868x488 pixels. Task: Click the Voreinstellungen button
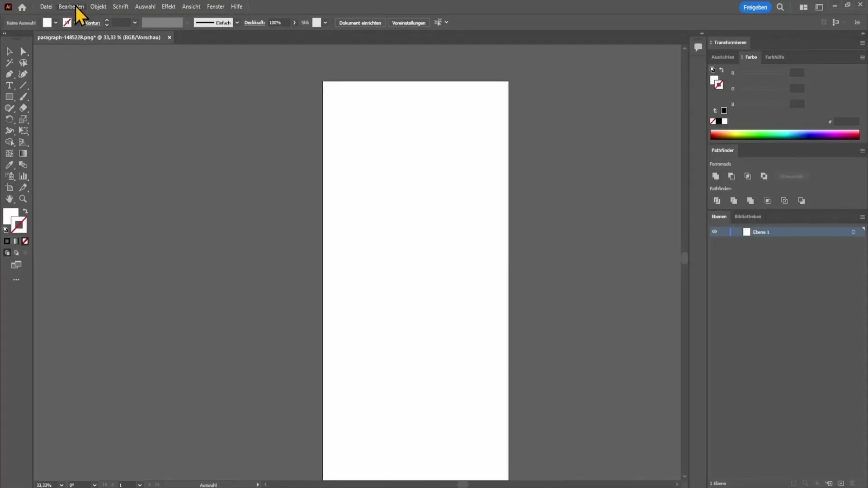[409, 23]
